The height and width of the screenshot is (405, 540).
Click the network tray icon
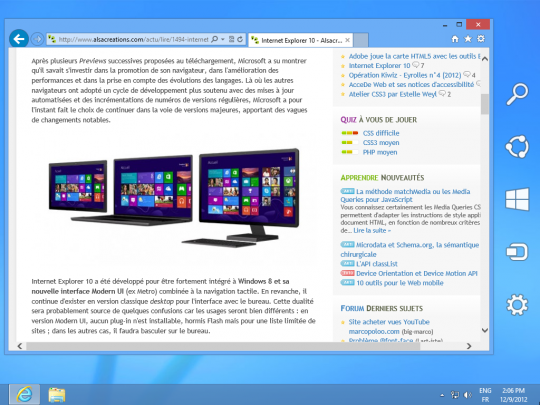[455, 395]
